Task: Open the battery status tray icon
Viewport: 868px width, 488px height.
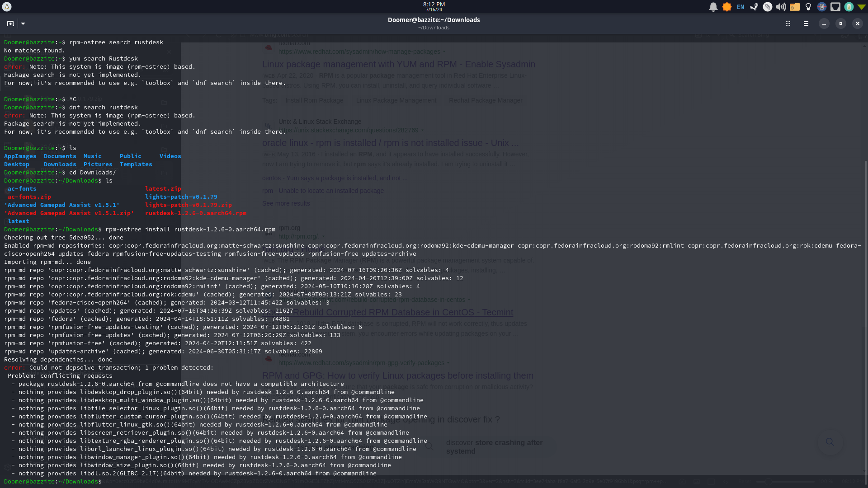Action: [x=849, y=7]
